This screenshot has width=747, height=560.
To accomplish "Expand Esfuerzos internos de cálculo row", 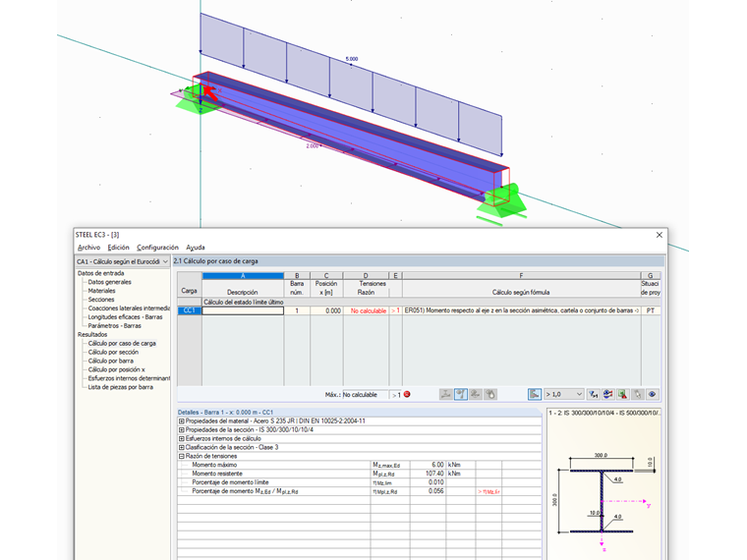I will (182, 438).
